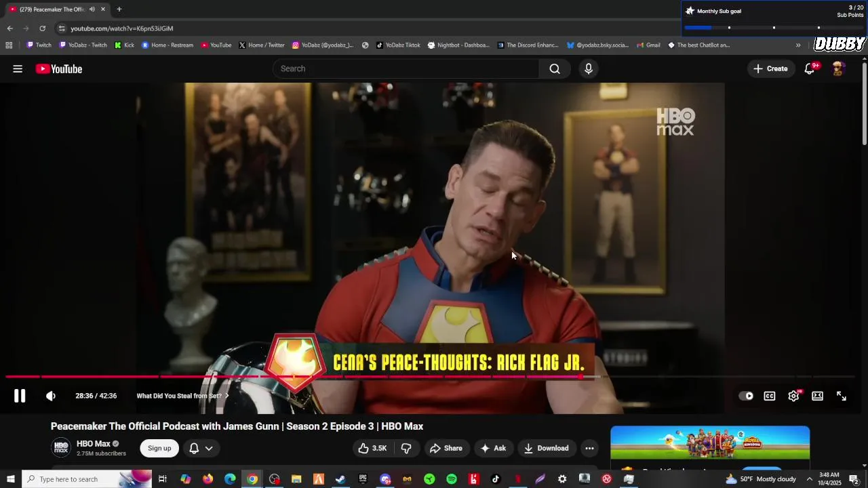Focus the YouTube search field

[x=407, y=68]
